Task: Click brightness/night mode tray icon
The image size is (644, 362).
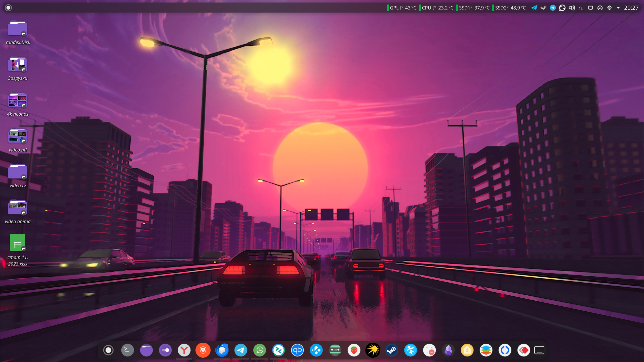Action: point(609,8)
